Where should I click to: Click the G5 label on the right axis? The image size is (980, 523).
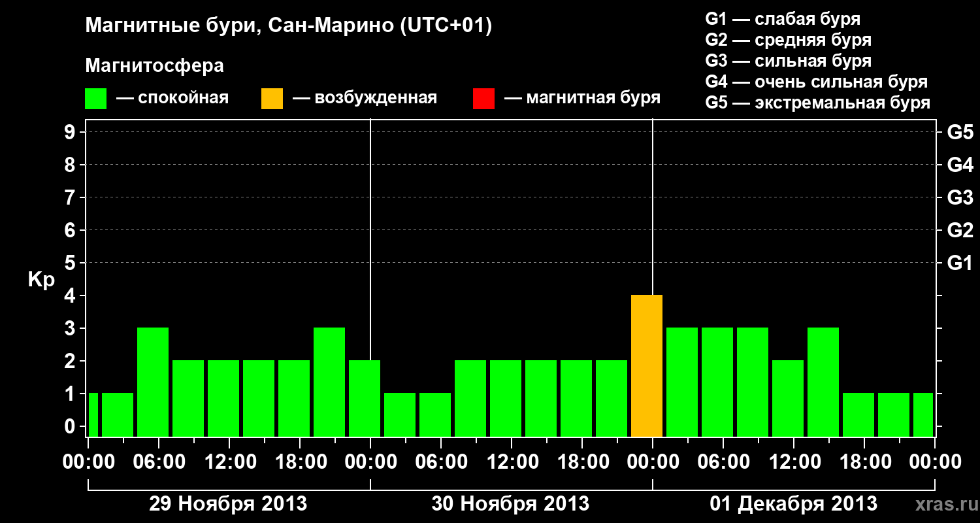[960, 133]
